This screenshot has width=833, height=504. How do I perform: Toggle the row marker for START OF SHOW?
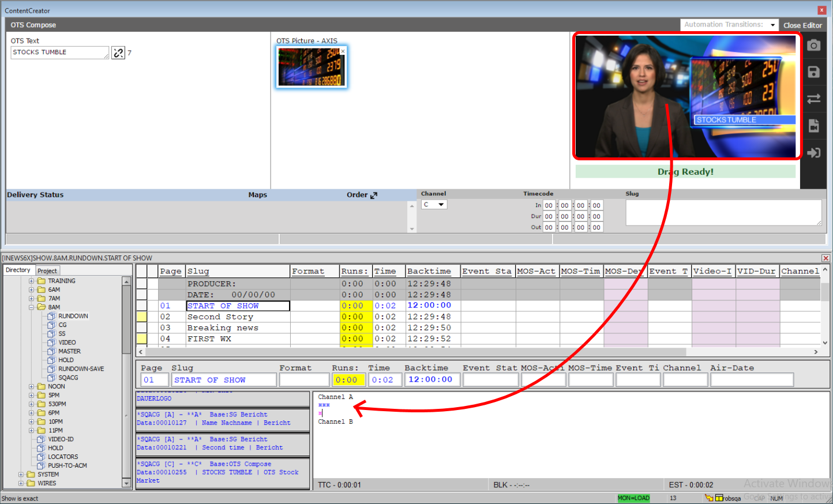141,306
